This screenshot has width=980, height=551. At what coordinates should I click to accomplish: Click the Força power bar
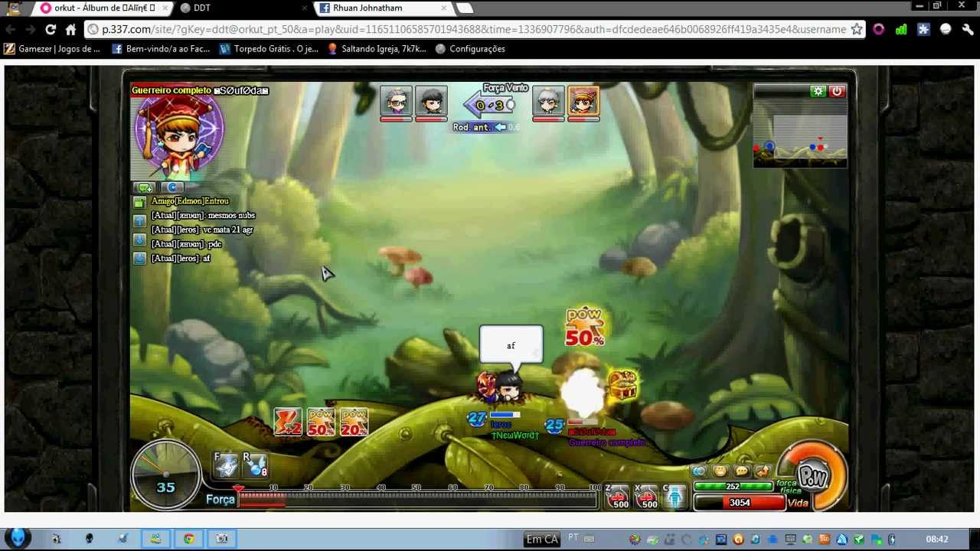[418, 500]
